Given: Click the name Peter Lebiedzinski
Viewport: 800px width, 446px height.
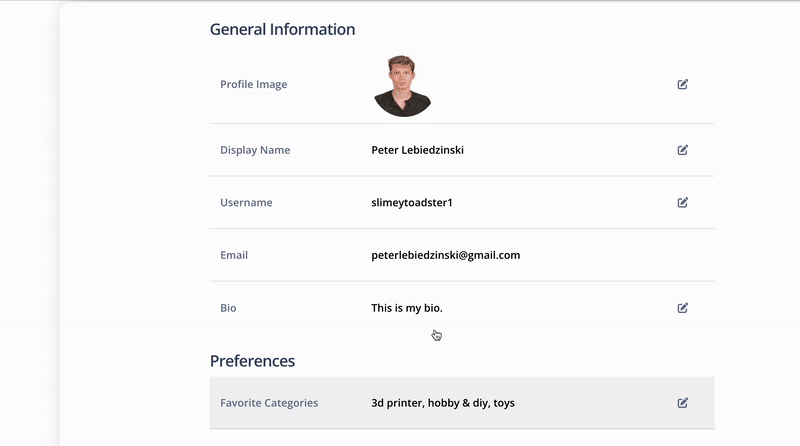Looking at the screenshot, I should (417, 150).
